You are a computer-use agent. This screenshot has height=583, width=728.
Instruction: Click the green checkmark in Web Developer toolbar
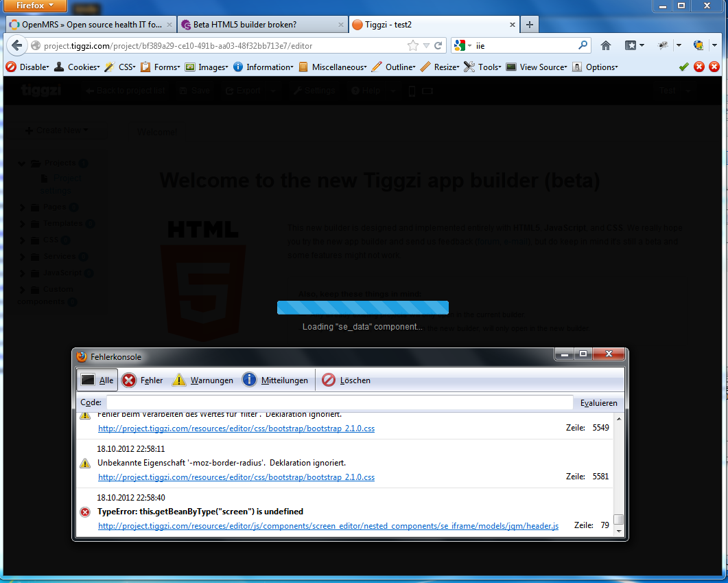(x=683, y=67)
